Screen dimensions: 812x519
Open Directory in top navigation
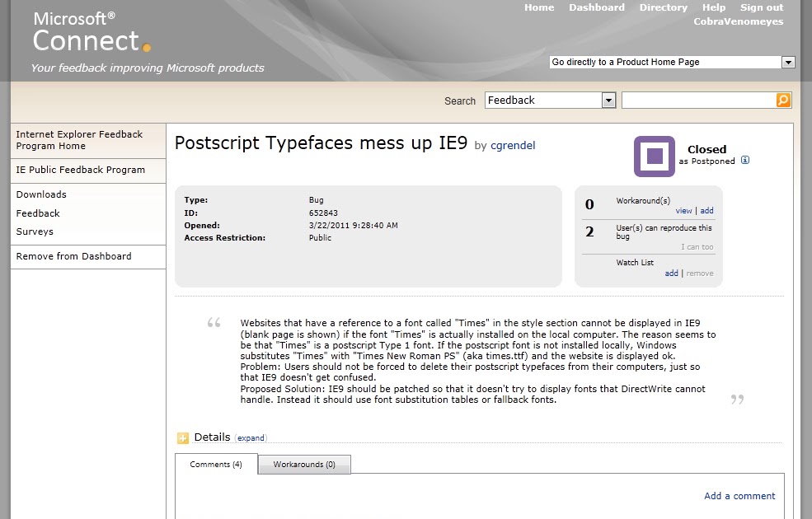point(664,7)
